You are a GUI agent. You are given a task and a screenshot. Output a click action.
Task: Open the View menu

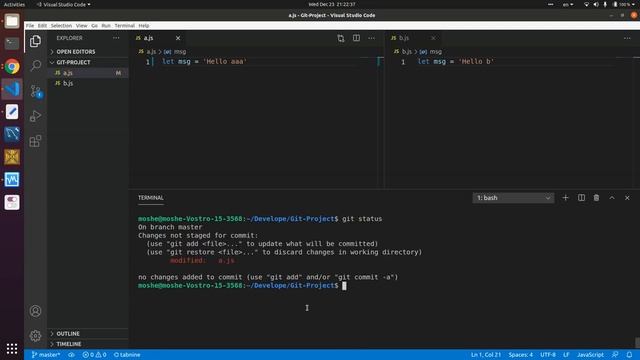[82, 25]
